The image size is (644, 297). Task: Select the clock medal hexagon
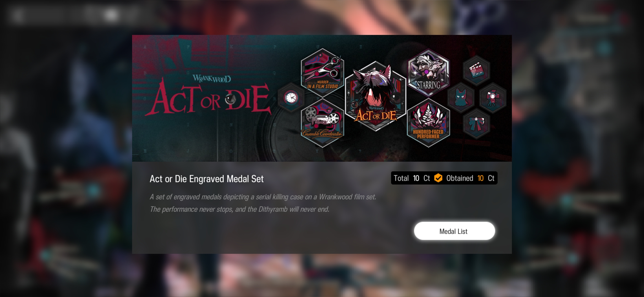pyautogui.click(x=291, y=98)
